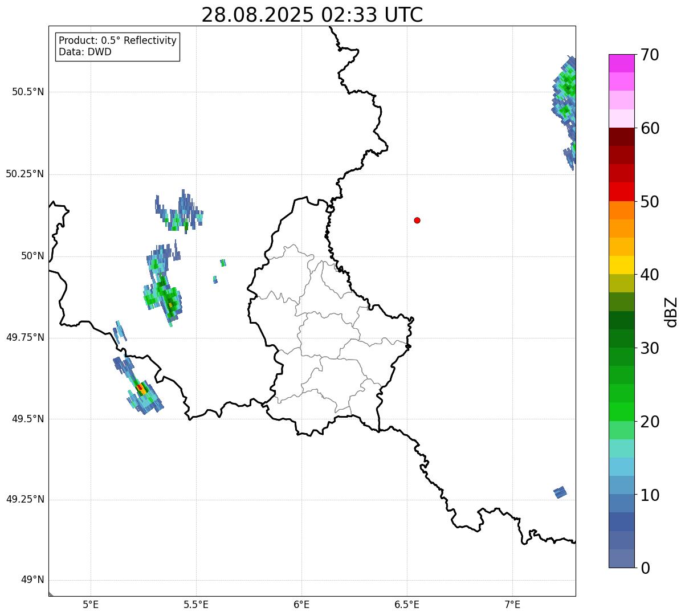The image size is (685, 616).
Task: Click the dark maroon swatch below 60 dBZ
Action: click(x=621, y=137)
